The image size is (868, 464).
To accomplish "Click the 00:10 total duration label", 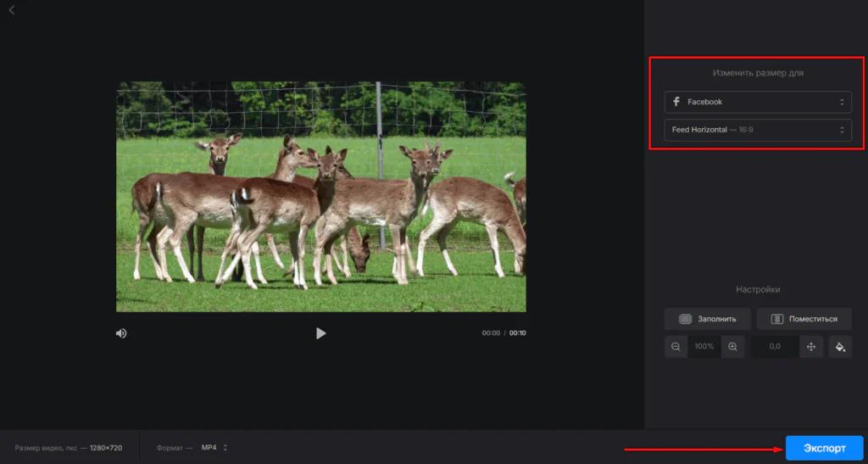I will [517, 333].
